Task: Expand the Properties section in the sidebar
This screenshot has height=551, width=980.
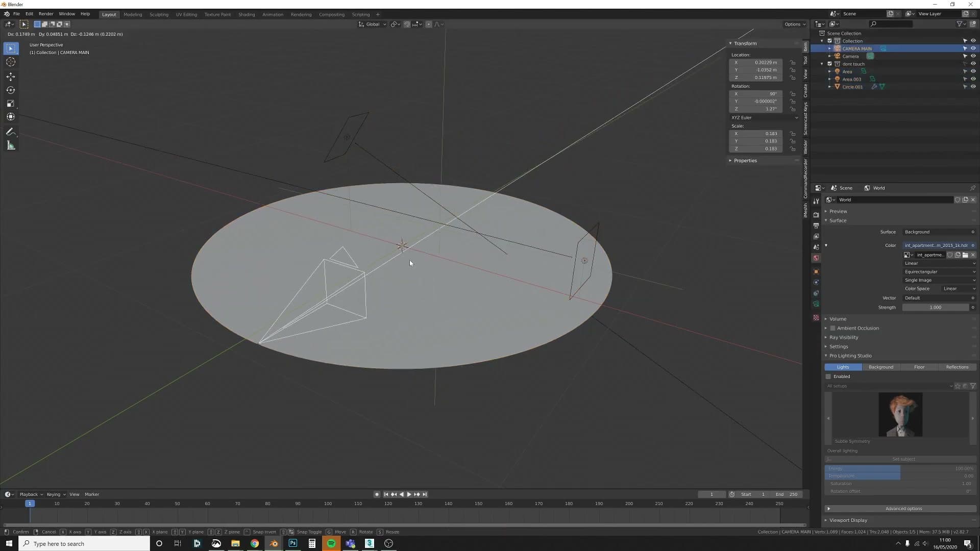Action: pyautogui.click(x=745, y=161)
